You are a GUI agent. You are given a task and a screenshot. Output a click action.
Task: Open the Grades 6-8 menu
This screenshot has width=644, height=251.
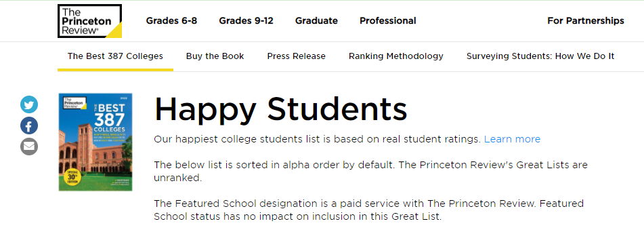pyautogui.click(x=171, y=20)
